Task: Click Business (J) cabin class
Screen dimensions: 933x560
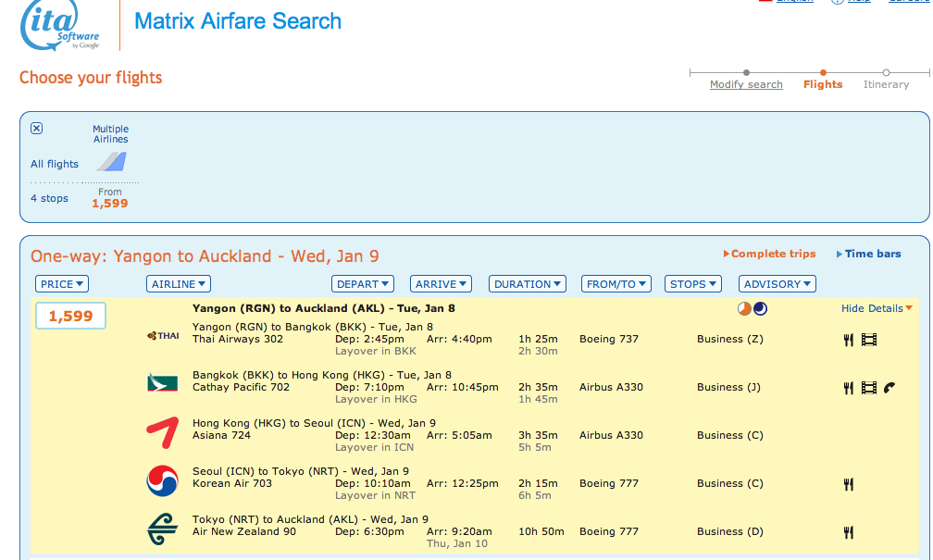Action: coord(729,388)
